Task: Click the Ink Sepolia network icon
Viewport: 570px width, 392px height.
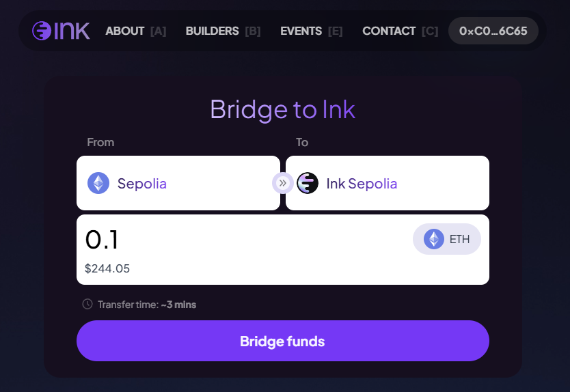Action: pos(308,183)
